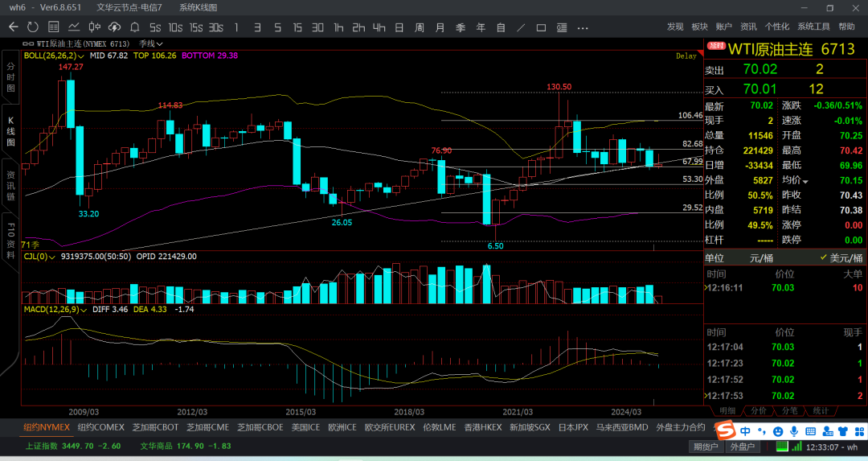Viewport: 868px width, 461px height.
Task: Open the 帮助 menu
Action: click(846, 27)
